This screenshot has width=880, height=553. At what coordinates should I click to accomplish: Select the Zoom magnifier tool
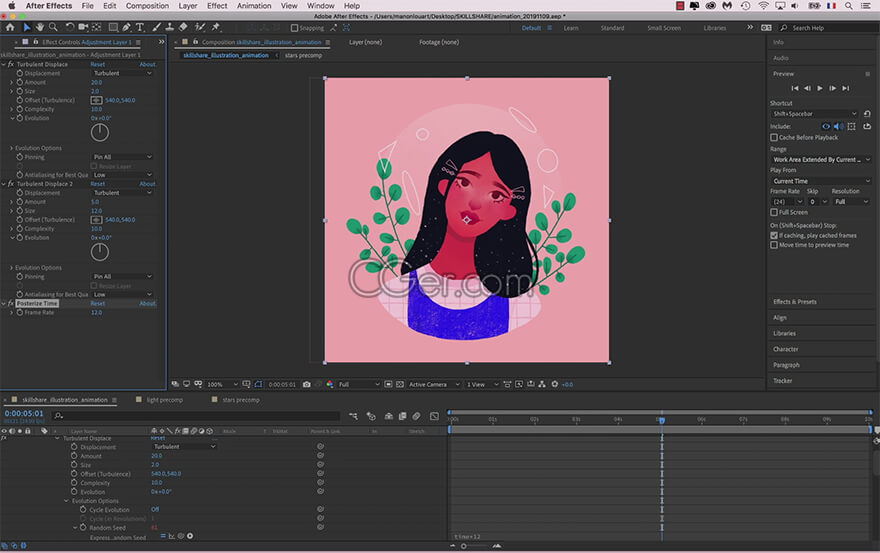coord(53,27)
